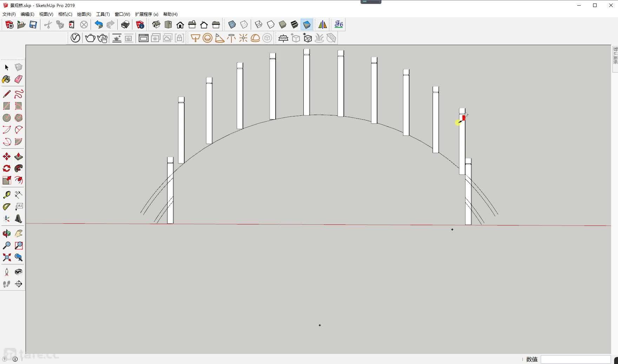Render with V-Ray teapot
The image size is (618, 364).
[90, 38]
